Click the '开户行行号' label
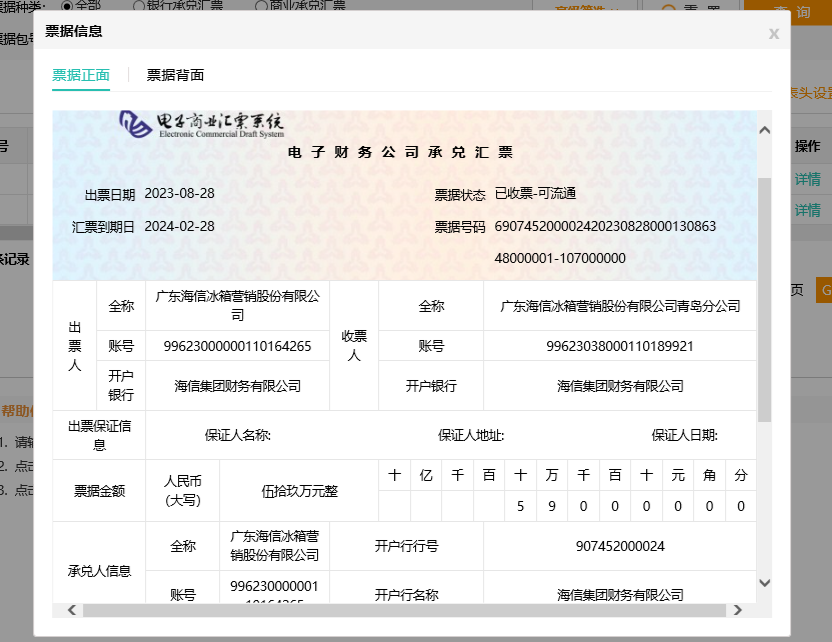The image size is (832, 642). (x=406, y=546)
